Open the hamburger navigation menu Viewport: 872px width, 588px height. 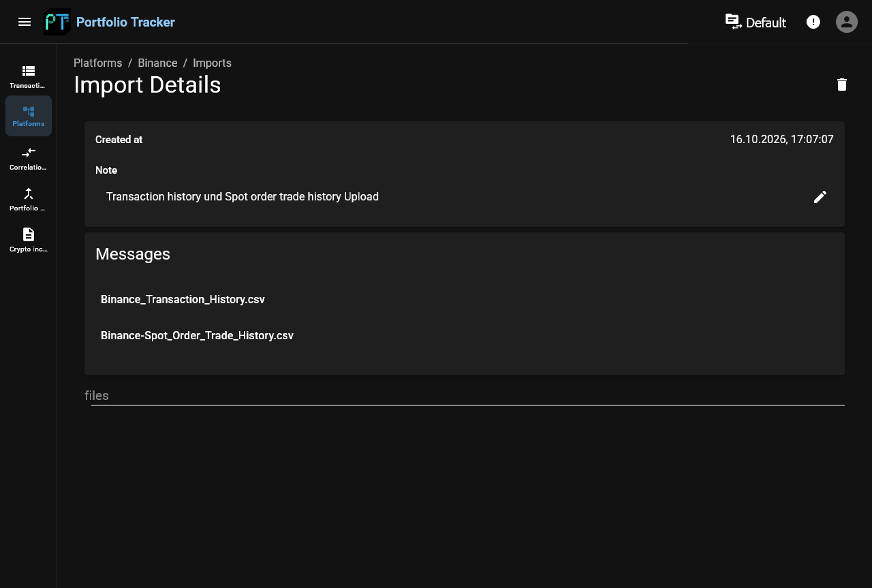coord(24,22)
